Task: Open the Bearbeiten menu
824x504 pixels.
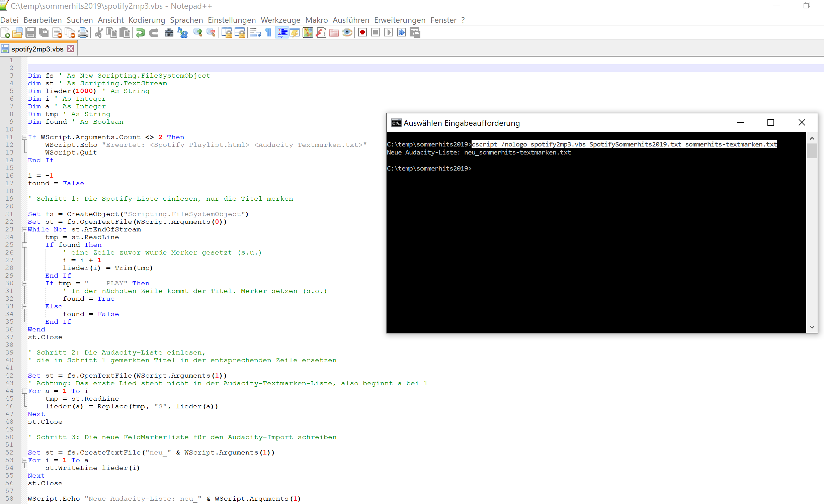Action: point(43,20)
